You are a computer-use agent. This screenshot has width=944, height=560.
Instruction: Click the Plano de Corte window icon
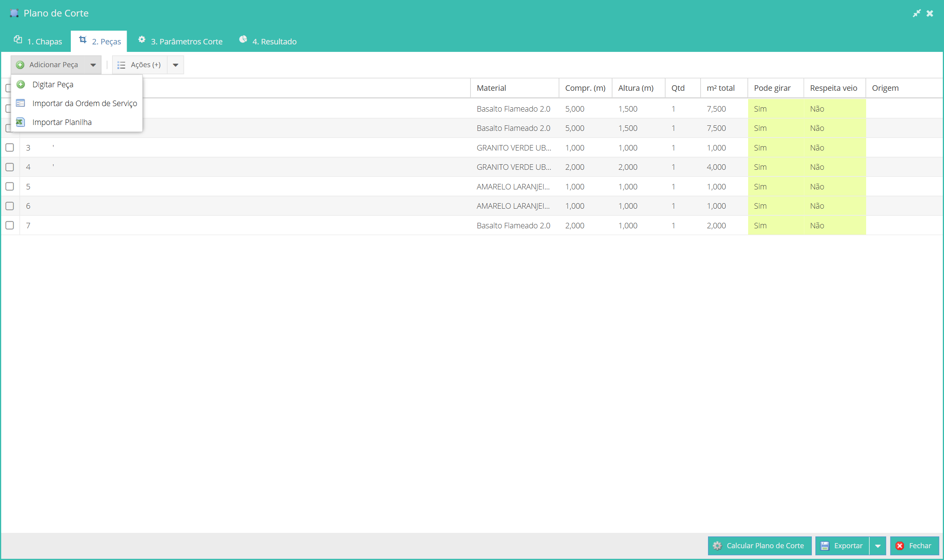(14, 13)
